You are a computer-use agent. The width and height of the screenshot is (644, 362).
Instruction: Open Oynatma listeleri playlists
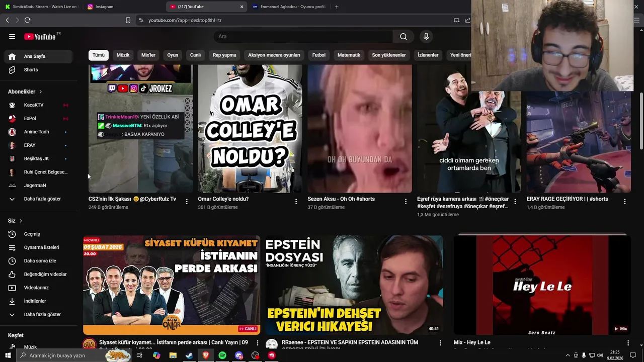click(x=38, y=247)
